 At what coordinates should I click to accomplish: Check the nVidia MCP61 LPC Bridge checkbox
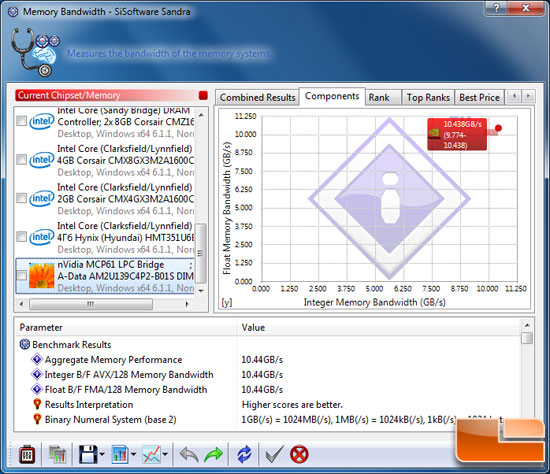[21, 275]
